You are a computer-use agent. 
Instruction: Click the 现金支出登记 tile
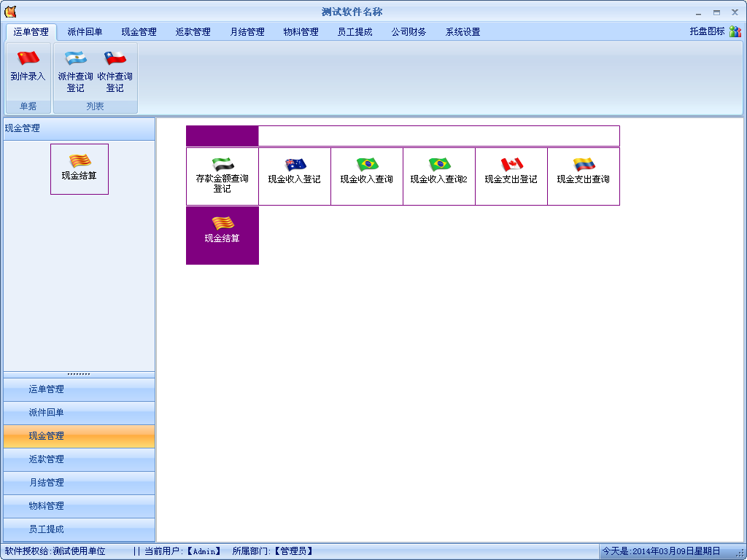[511, 176]
